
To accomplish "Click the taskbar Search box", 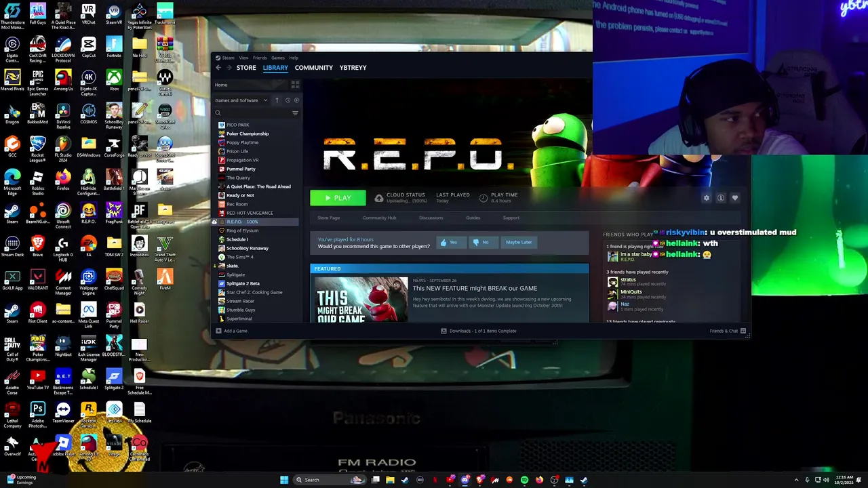I will pos(330,480).
